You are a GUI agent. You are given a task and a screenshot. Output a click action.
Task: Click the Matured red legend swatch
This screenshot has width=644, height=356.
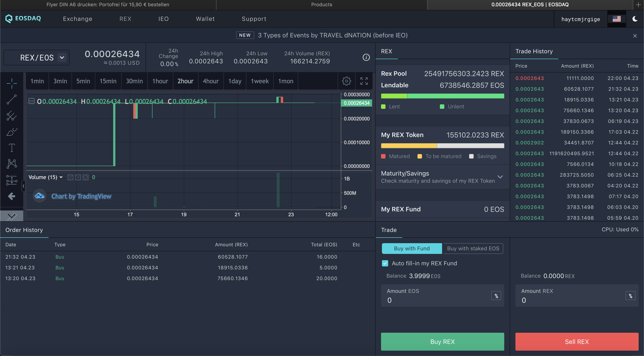click(383, 156)
